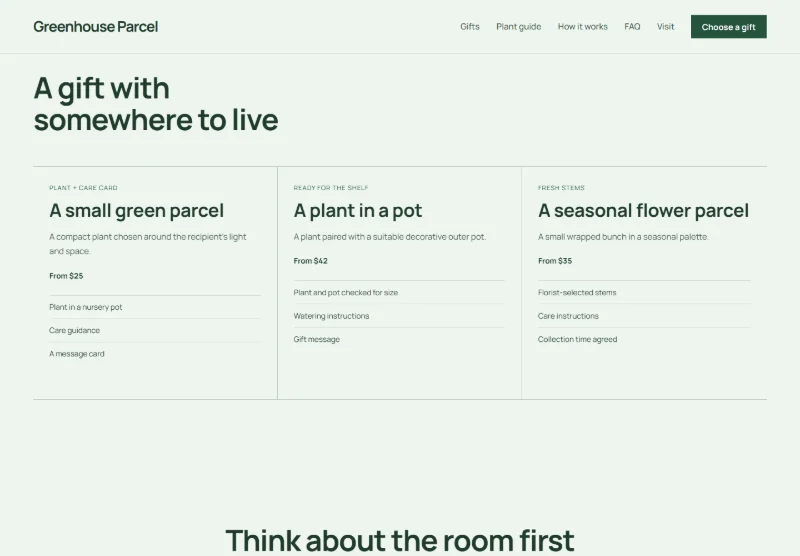This screenshot has width=800, height=556.
Task: Click 'Think about the room first' heading
Action: click(400, 541)
